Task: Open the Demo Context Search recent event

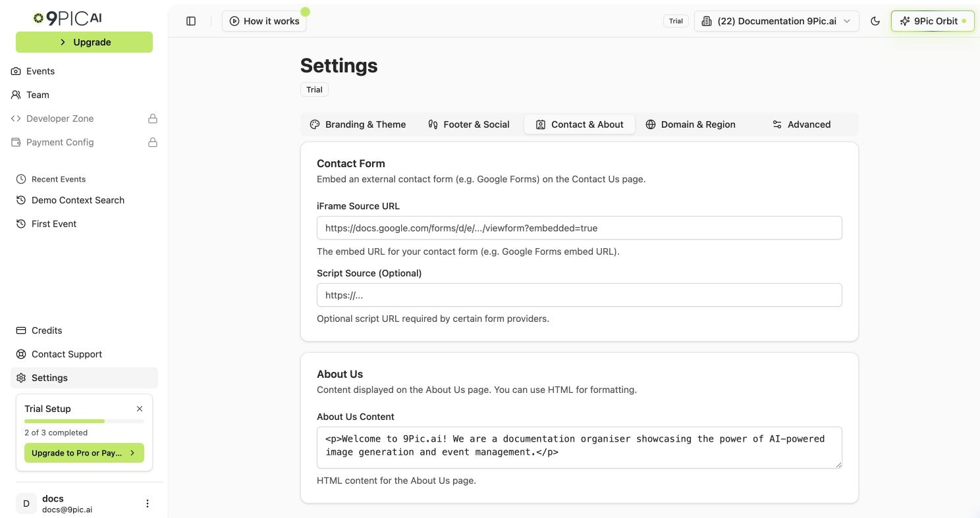Action: (84, 200)
